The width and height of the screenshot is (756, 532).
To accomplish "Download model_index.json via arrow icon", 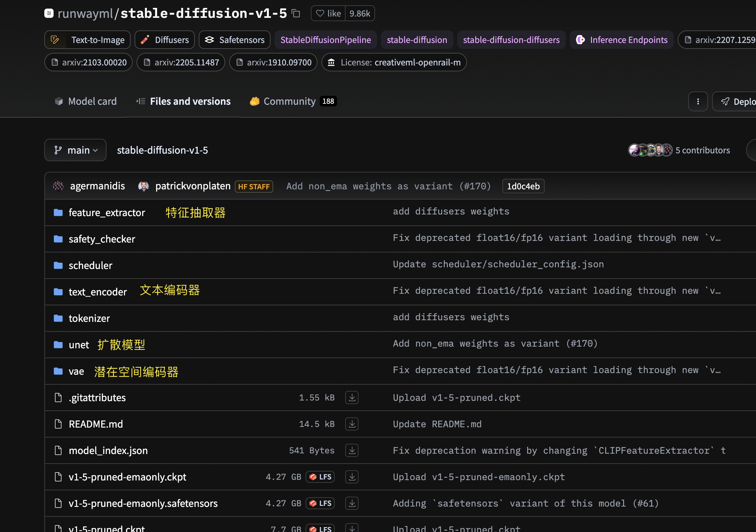I will (x=352, y=450).
